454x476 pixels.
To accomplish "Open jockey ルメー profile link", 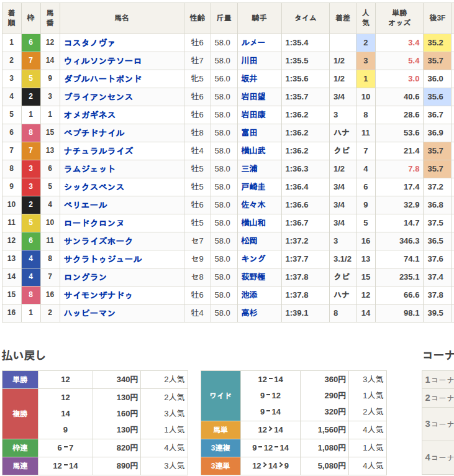I will [x=253, y=43].
